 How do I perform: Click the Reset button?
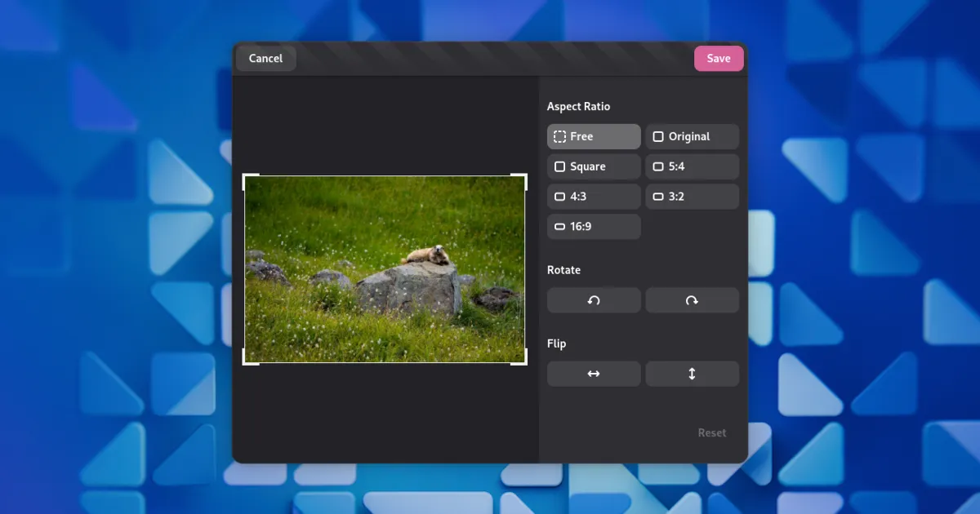711,433
